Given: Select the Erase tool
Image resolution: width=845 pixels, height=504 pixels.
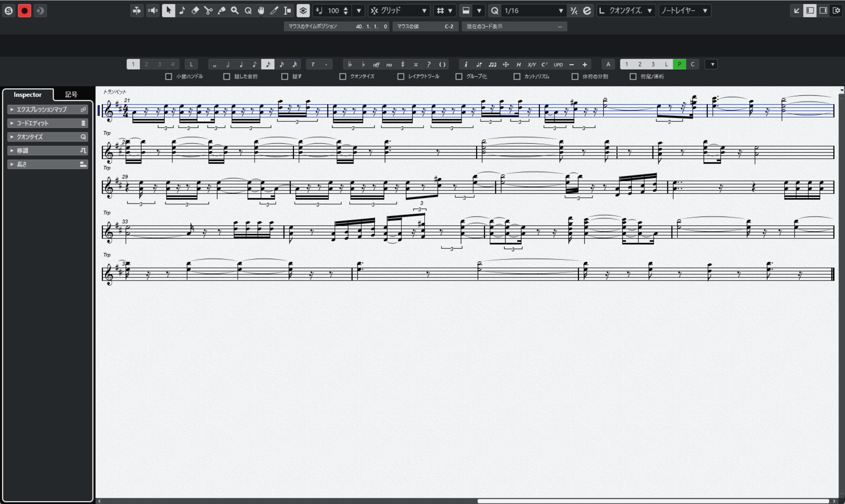Looking at the screenshot, I should [195, 11].
